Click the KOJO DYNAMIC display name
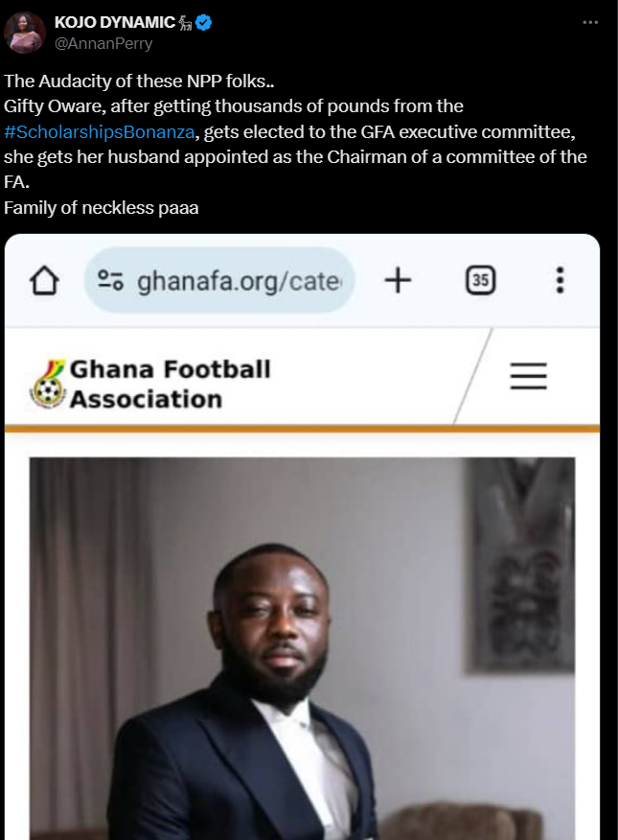618x840 pixels. coord(115,23)
